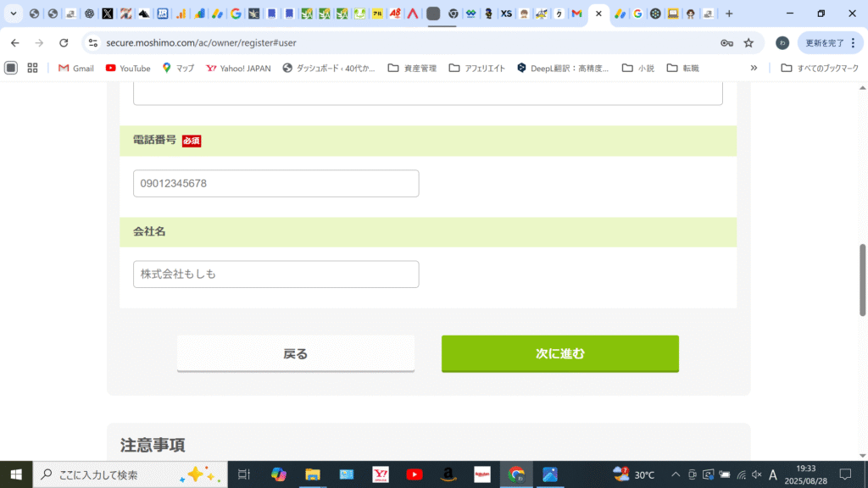
Task: Reload the current page
Action: 64,42
